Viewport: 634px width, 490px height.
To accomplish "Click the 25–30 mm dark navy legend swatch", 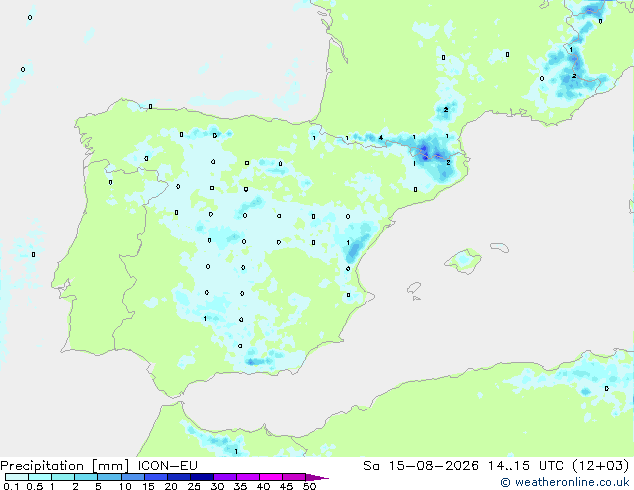I will [201, 477].
